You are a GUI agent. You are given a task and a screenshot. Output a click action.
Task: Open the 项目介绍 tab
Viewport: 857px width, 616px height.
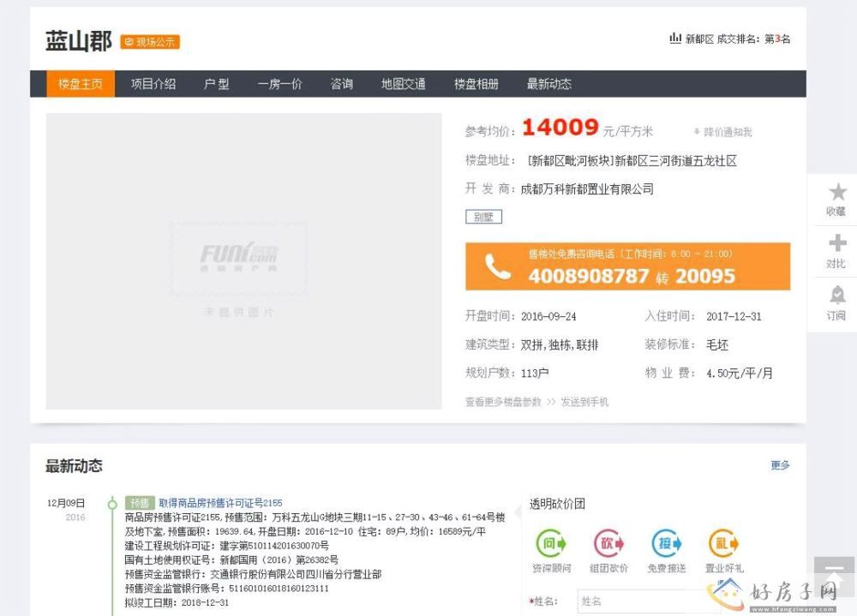[153, 84]
